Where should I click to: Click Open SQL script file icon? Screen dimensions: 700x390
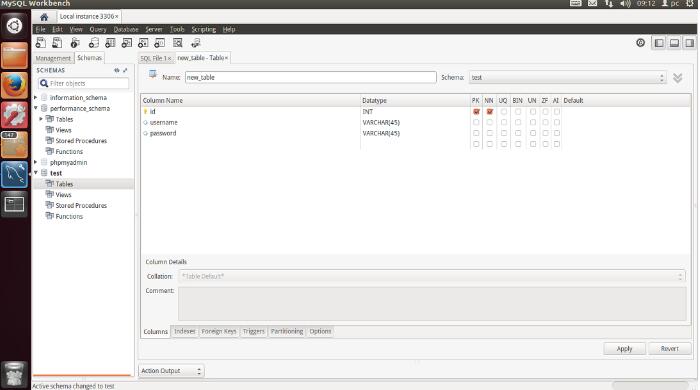coord(57,43)
